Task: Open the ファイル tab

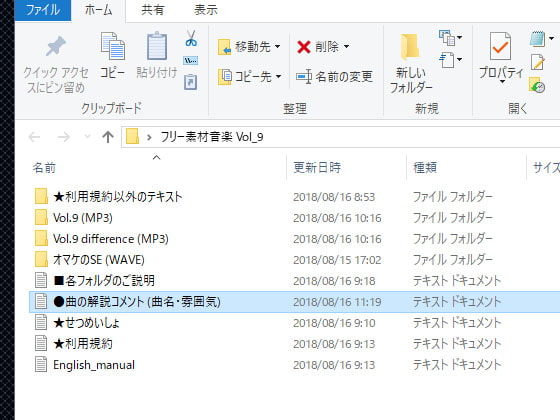Action: 43,10
